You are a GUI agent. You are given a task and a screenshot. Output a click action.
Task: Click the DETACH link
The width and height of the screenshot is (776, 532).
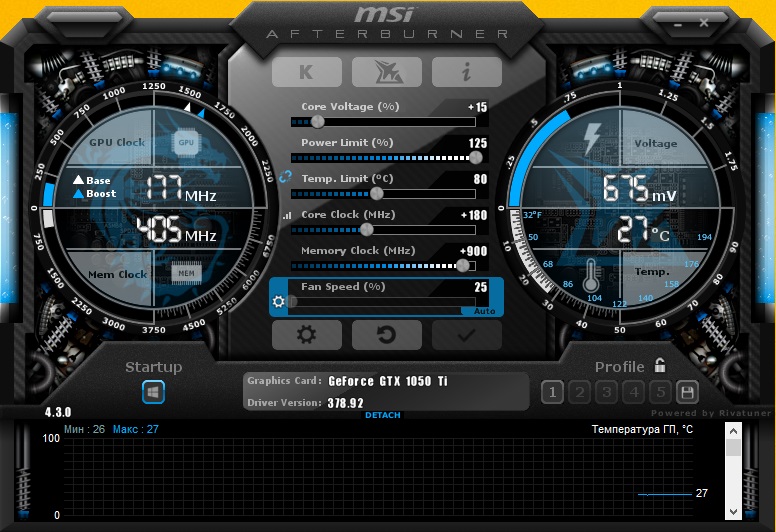[x=383, y=415]
